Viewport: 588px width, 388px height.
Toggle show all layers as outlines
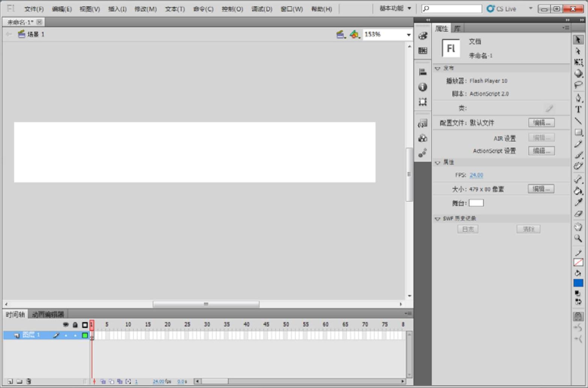tap(85, 325)
